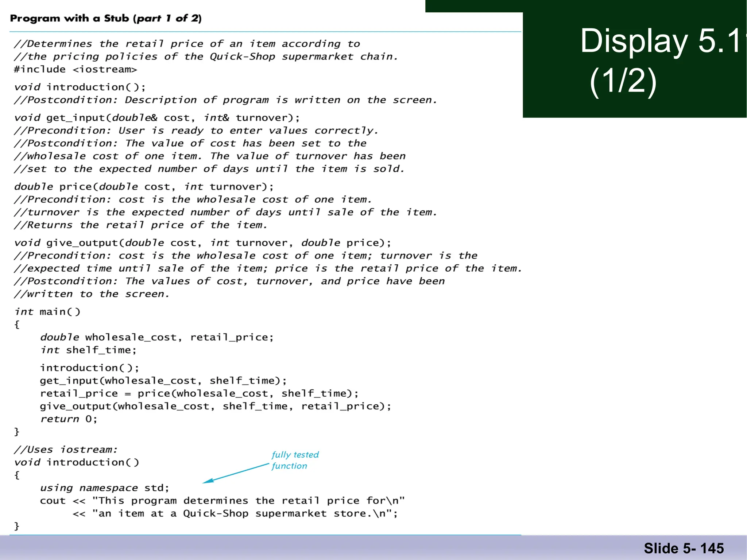Screen dimensions: 747x560
Task: Click the 'int shelf_time;' variable declaration
Action: click(x=88, y=350)
